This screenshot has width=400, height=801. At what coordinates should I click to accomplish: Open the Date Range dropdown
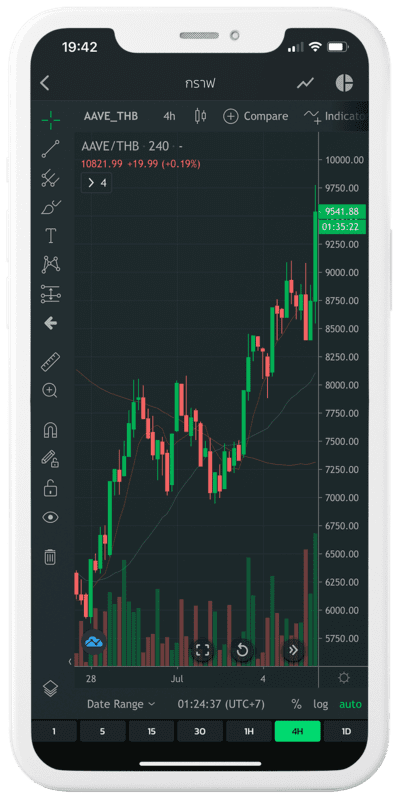point(121,704)
